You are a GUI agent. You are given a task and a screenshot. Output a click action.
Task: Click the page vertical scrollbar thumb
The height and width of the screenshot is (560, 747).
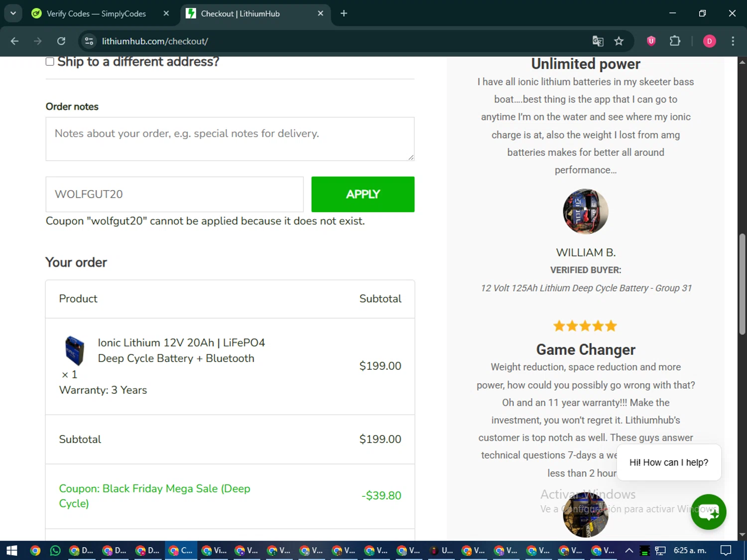(742, 284)
